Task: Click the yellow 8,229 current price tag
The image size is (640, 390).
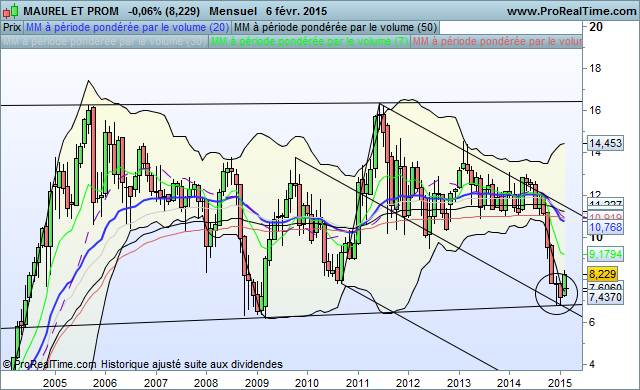Action: pyautogui.click(x=602, y=274)
